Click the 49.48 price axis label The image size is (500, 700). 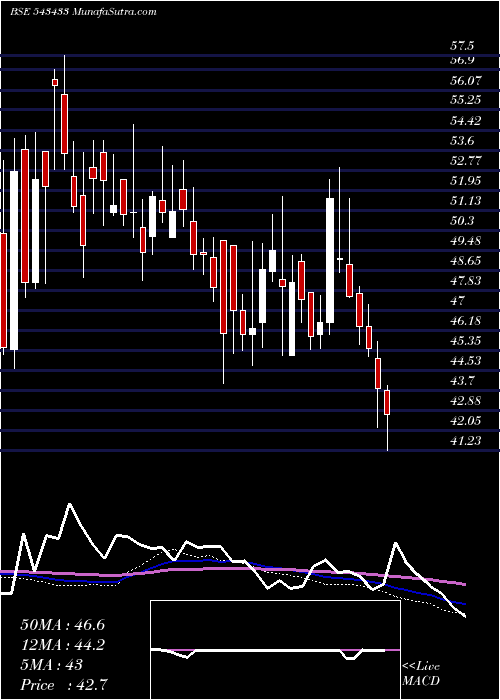(x=465, y=241)
